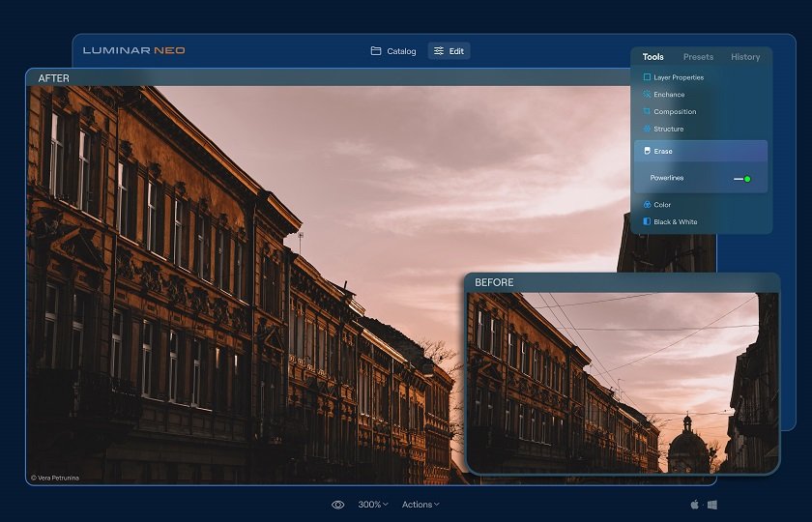Expand the Actions dropdown menu

point(420,505)
